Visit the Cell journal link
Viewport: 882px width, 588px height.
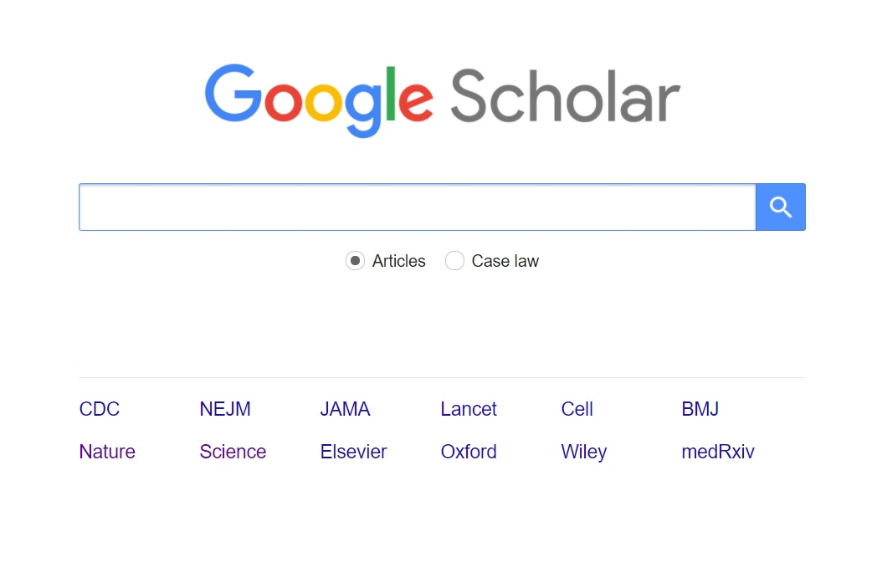577,409
